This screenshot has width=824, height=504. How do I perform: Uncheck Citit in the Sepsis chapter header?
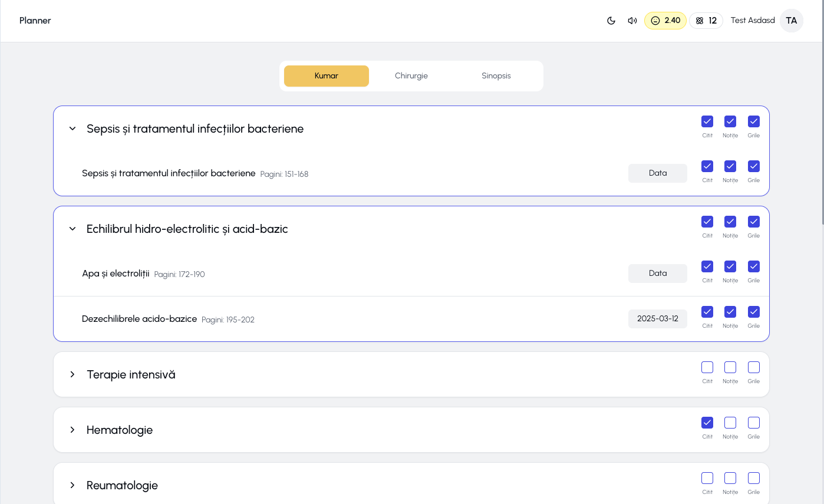click(707, 121)
